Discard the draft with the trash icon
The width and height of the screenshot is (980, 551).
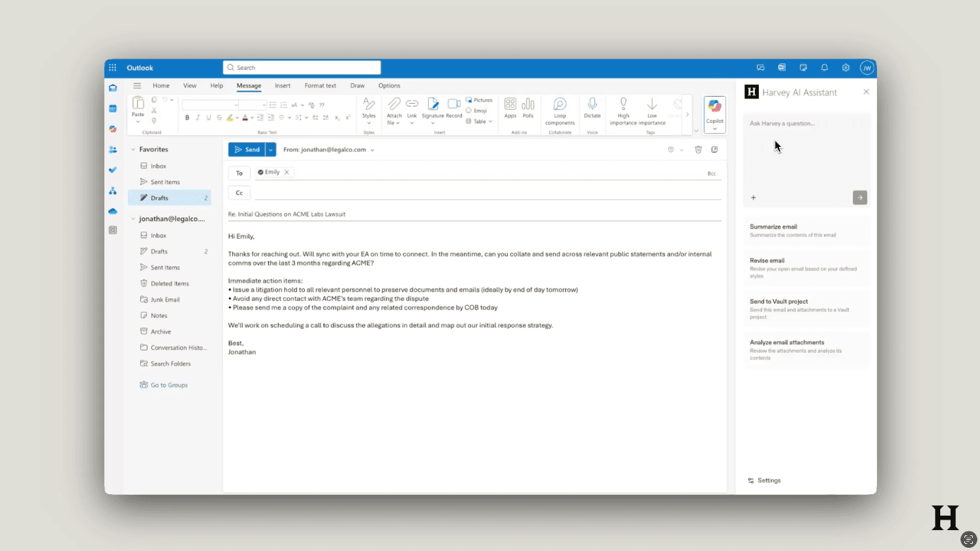pos(698,150)
